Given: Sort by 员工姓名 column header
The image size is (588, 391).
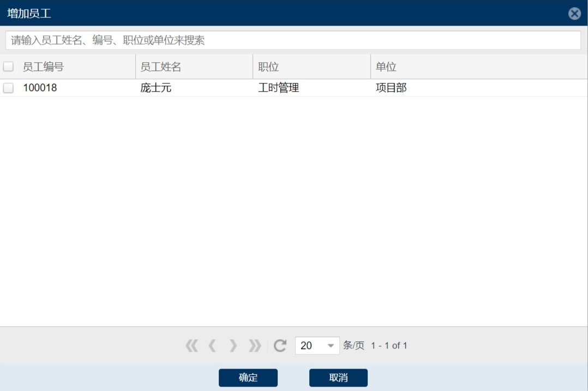Looking at the screenshot, I should (x=161, y=67).
